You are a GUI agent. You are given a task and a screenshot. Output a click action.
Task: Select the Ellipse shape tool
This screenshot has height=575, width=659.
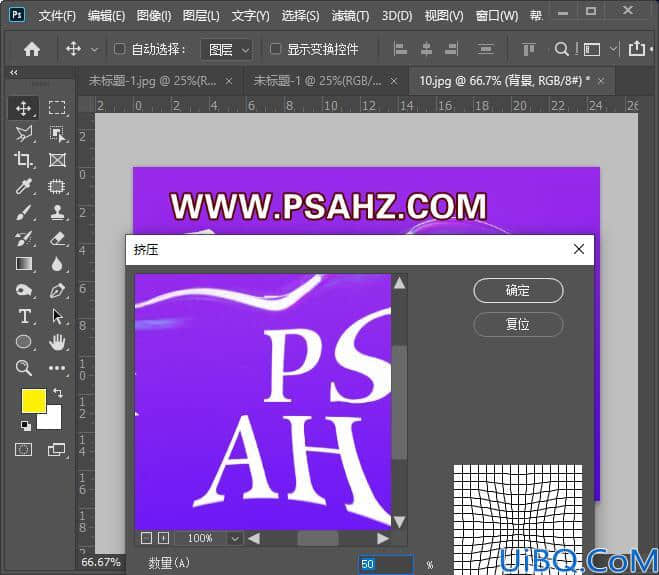point(24,342)
